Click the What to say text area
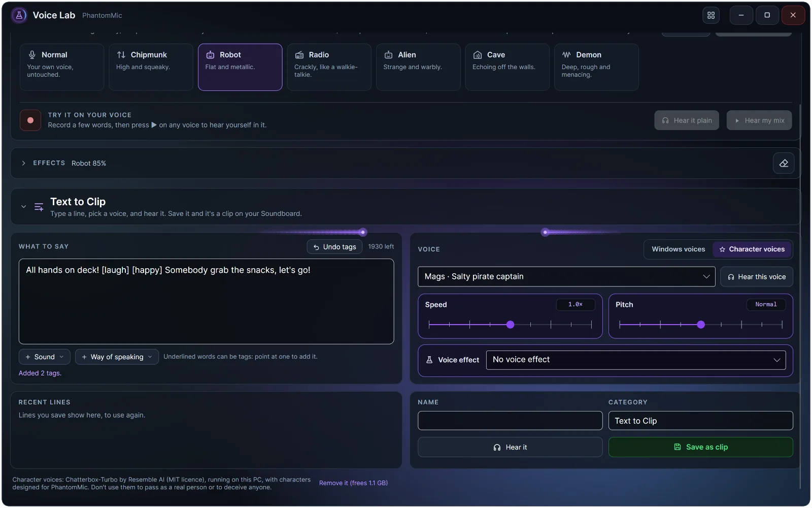 coord(207,302)
